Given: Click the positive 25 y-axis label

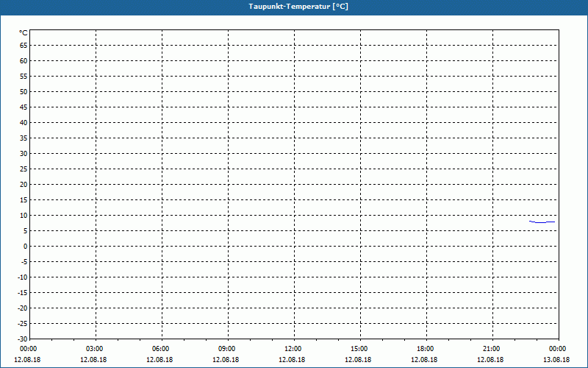Looking at the screenshot, I should tap(24, 169).
